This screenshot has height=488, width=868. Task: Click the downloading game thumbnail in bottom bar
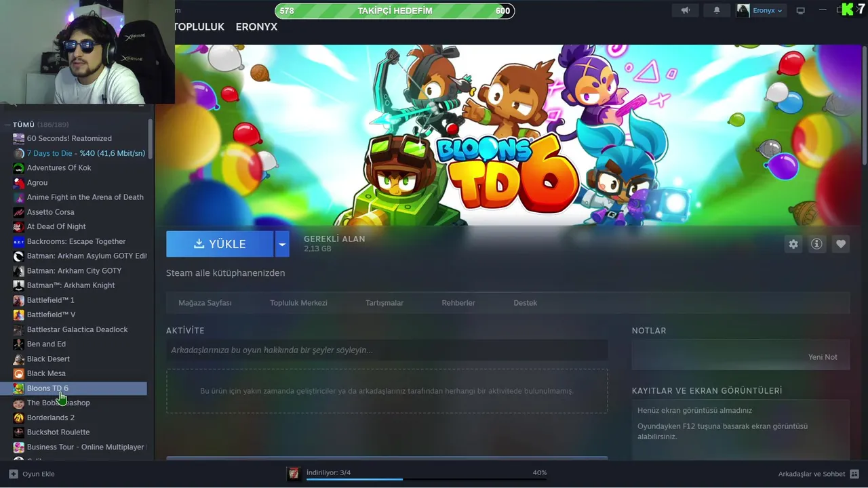[x=294, y=474]
